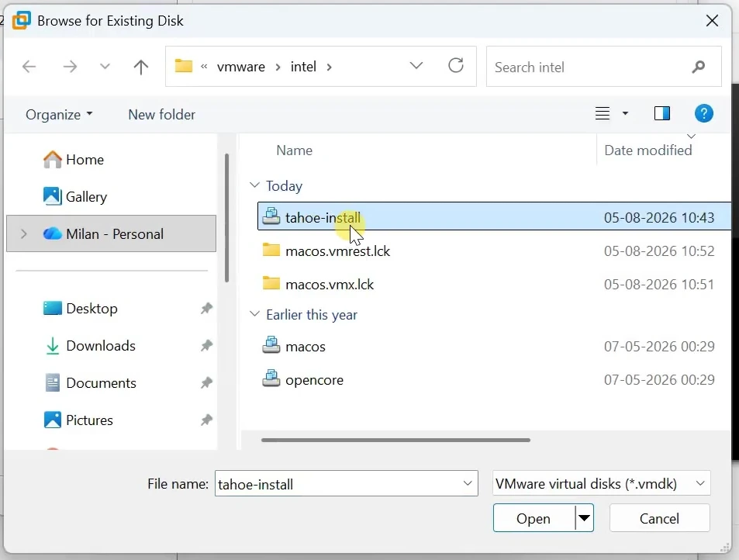Click pin icon next to Documents
This screenshot has width=739, height=560.
206,382
